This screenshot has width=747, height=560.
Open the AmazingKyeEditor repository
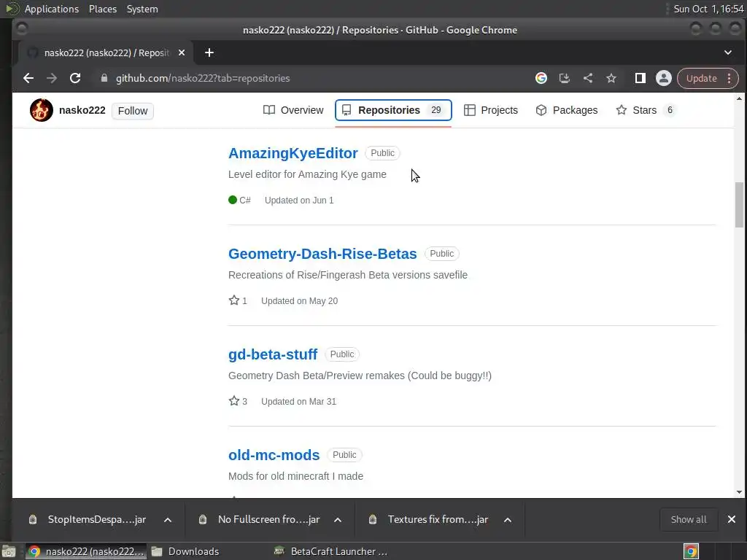pos(293,153)
